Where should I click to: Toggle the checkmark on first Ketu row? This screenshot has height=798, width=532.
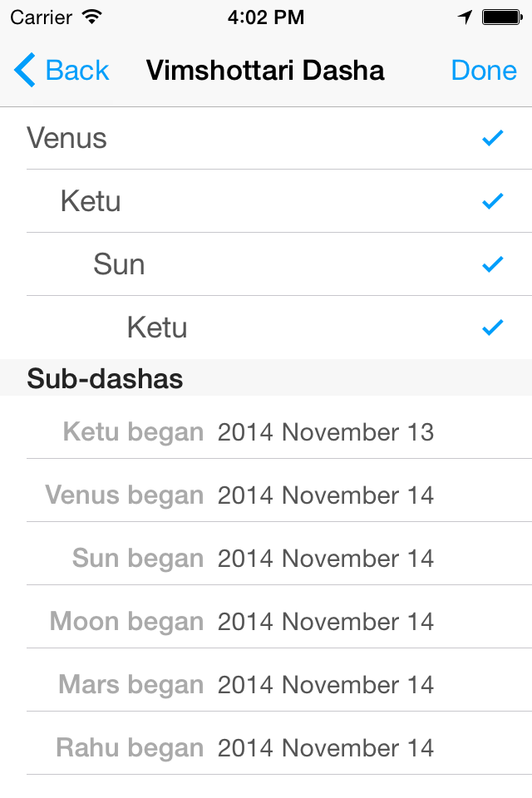[492, 201]
